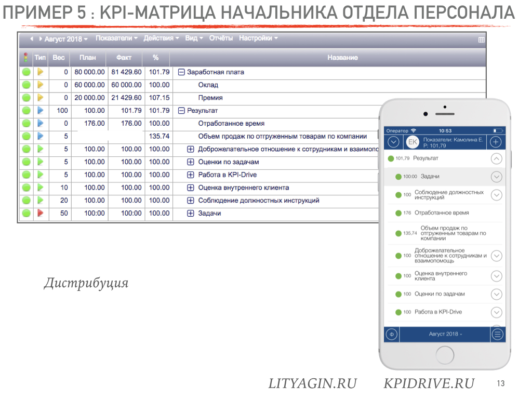
Task: Open the LITYAGIN.RU link
Action: pyautogui.click(x=312, y=384)
